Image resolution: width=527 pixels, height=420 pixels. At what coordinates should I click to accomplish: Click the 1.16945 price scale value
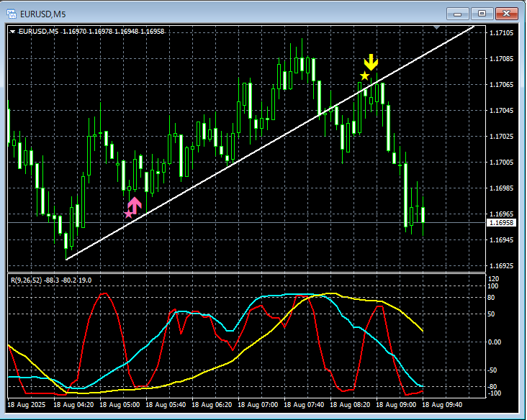click(x=502, y=240)
